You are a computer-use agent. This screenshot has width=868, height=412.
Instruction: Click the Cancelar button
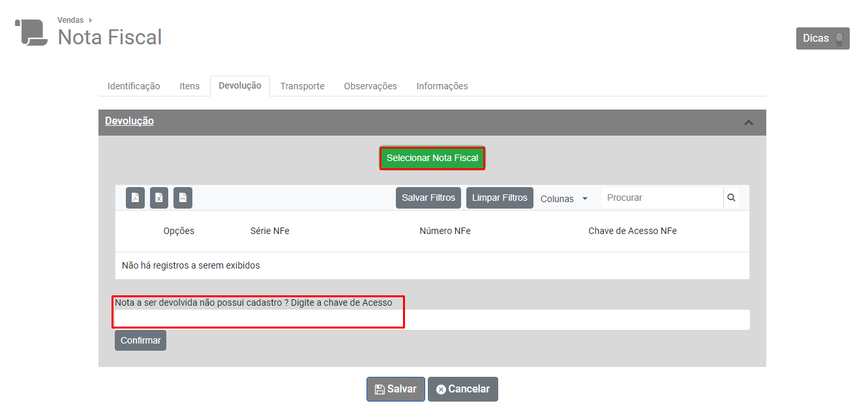463,389
